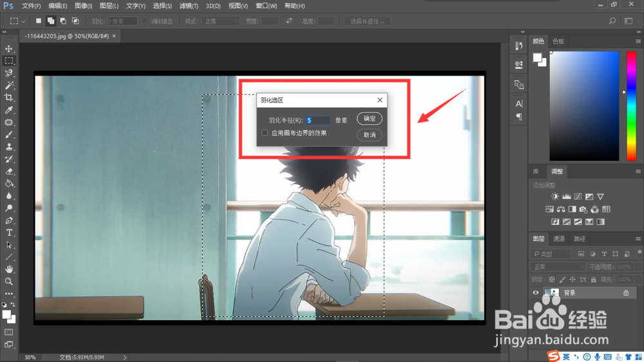Toggle lock image pixels brush icon
The image size is (644, 362).
[x=562, y=280]
